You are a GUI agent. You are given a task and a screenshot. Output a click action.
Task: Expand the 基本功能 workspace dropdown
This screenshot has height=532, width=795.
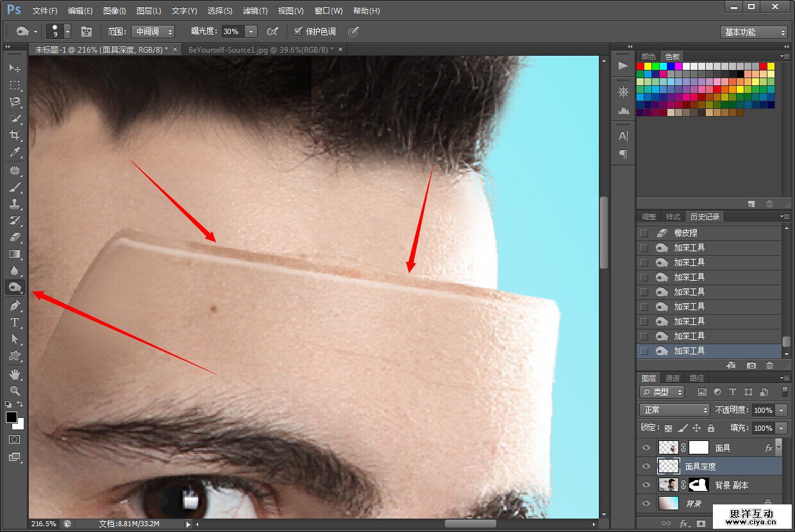(753, 32)
